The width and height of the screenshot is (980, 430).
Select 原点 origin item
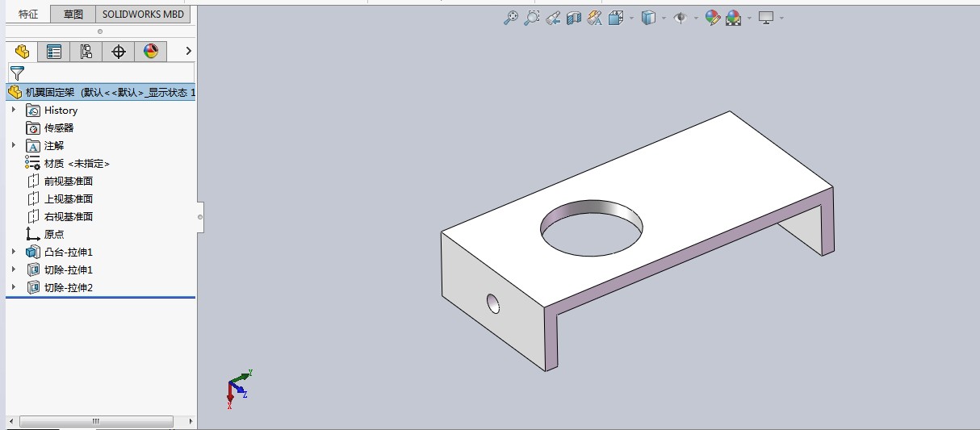pos(54,234)
